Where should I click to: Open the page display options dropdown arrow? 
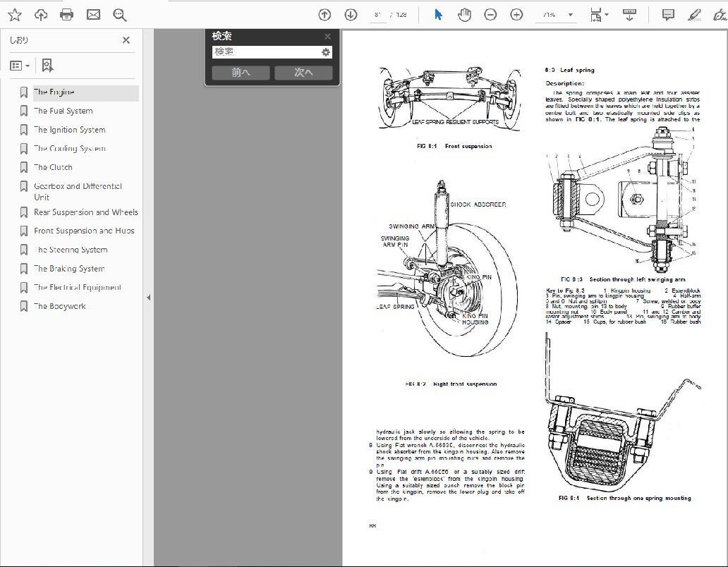coord(607,15)
